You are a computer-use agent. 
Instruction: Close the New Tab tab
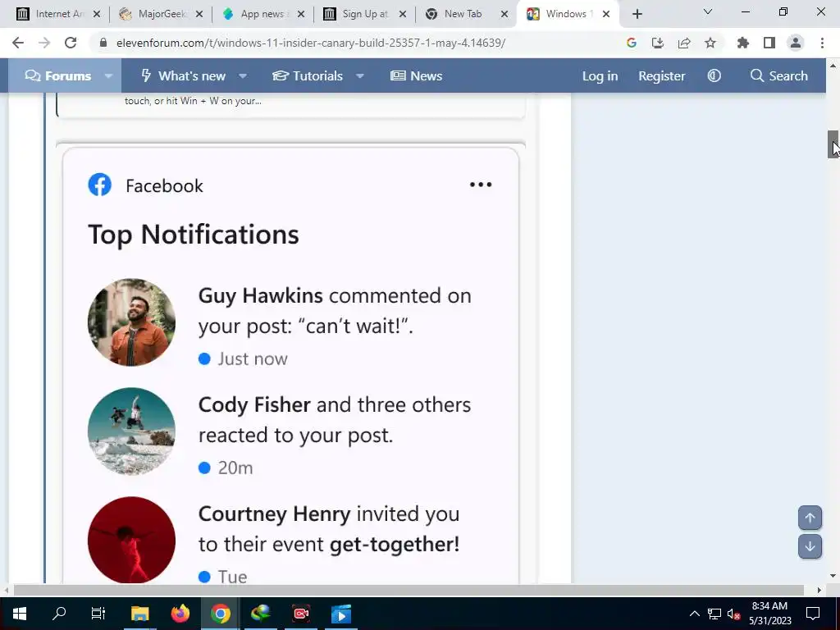click(504, 15)
